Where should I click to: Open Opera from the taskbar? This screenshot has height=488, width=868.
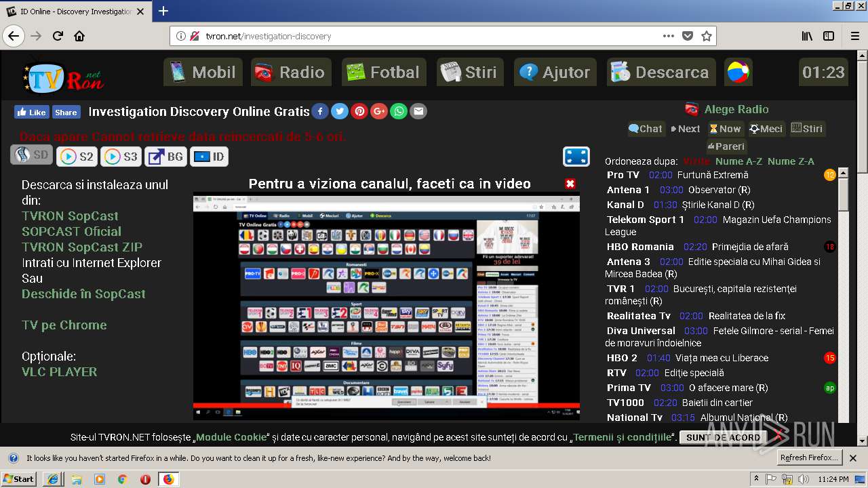145,479
